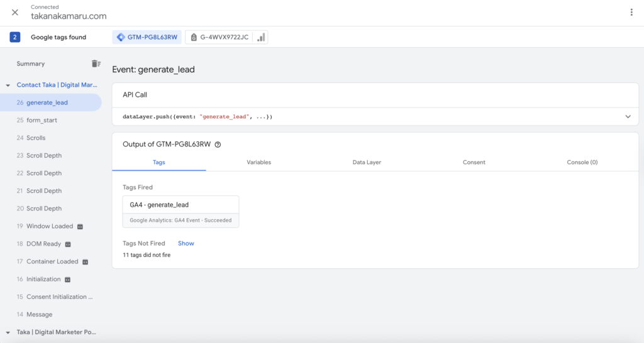The width and height of the screenshot is (644, 343).
Task: Switch to the Variables tab
Action: click(258, 162)
